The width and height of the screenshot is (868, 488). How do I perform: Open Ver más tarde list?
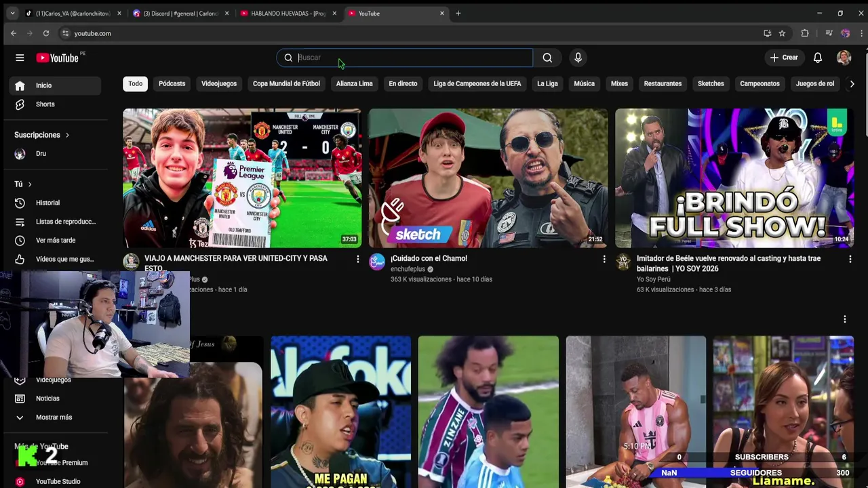pyautogui.click(x=55, y=241)
